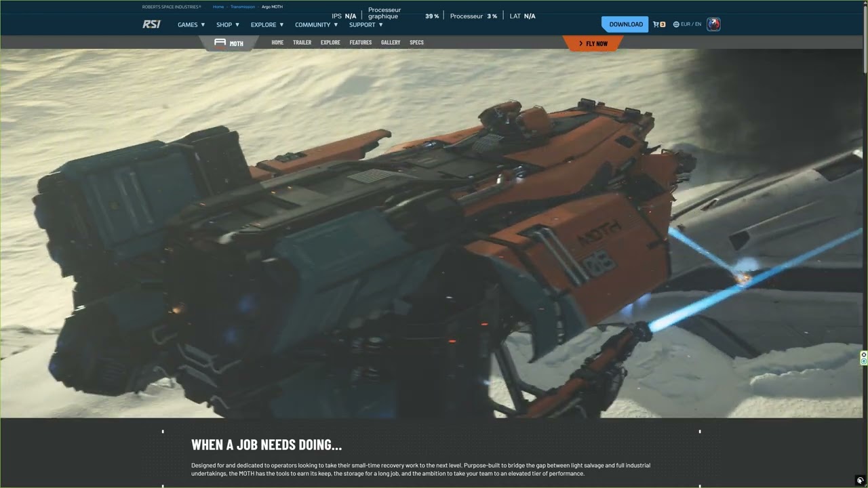The width and height of the screenshot is (868, 488).
Task: Expand the GAMES dropdown menu
Action: tap(191, 24)
